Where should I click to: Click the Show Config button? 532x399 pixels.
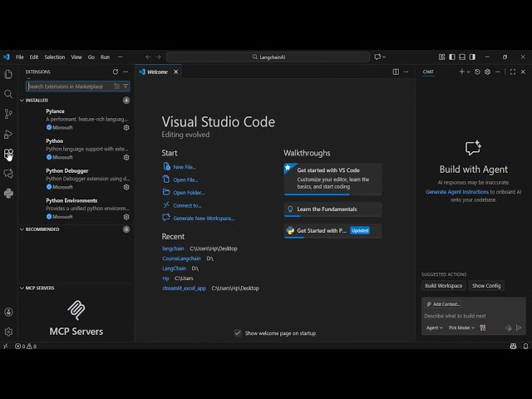coord(486,286)
